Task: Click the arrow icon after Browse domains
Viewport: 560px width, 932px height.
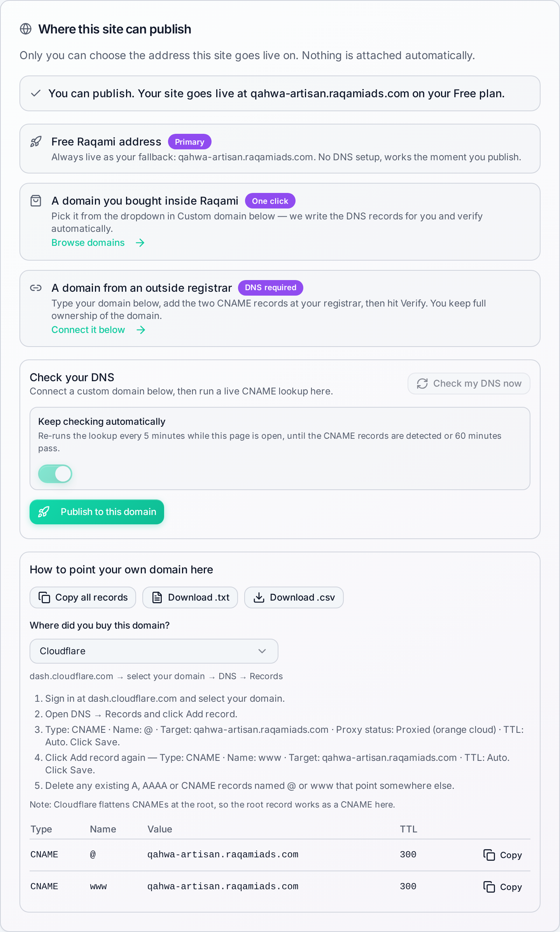Action: coord(140,243)
